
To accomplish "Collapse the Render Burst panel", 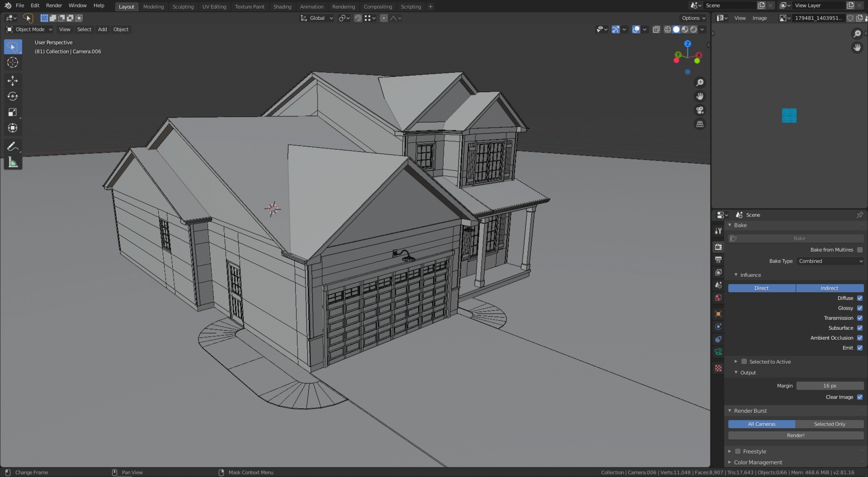I will click(x=730, y=411).
